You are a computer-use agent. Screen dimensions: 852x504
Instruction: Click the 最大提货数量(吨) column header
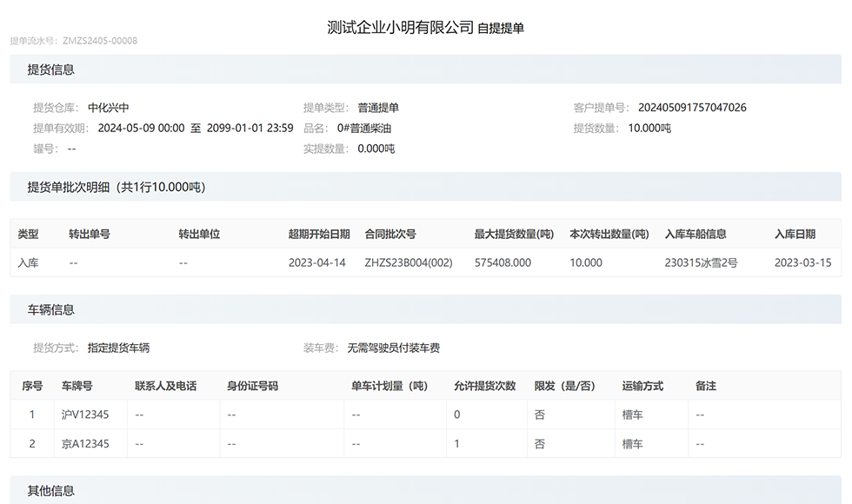tap(514, 234)
